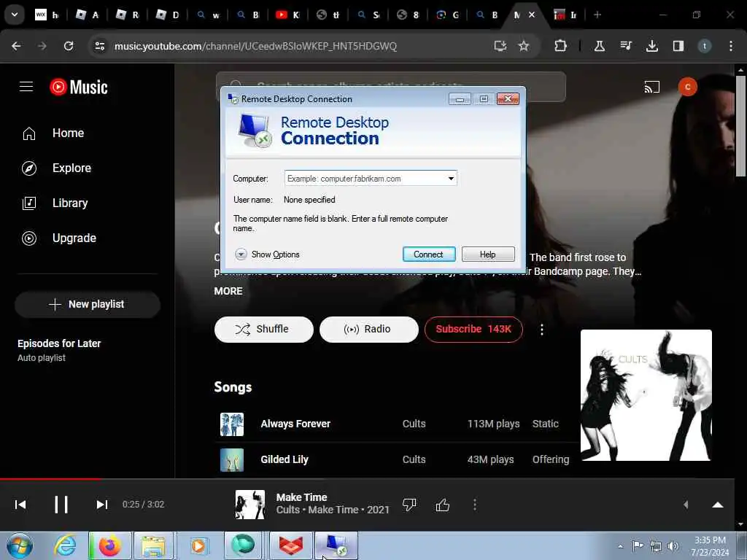The height and width of the screenshot is (560, 747).
Task: Pause the current song
Action: (61, 505)
